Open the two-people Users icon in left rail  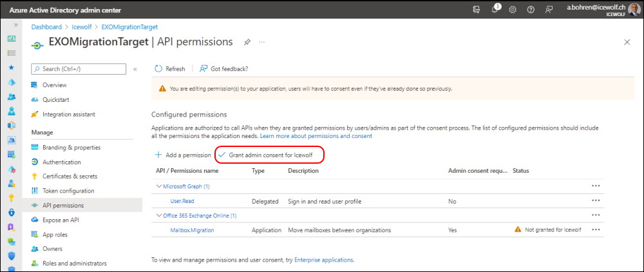click(12, 97)
